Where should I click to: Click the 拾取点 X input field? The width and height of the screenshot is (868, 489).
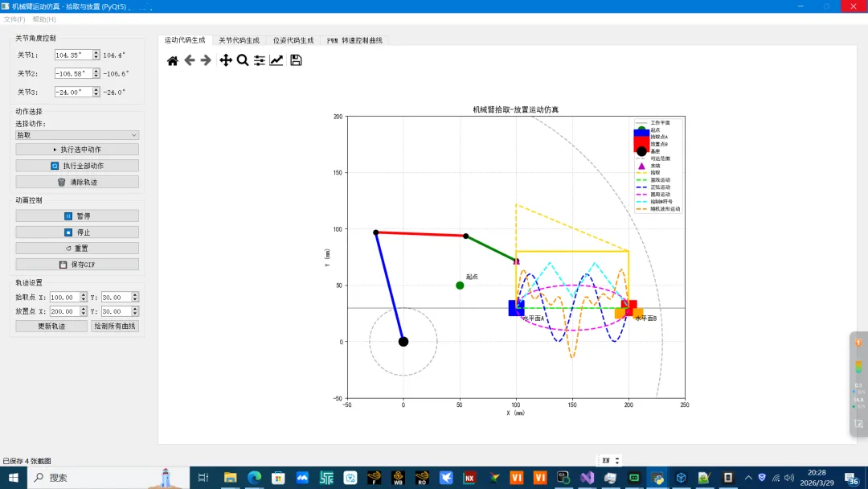click(x=65, y=298)
